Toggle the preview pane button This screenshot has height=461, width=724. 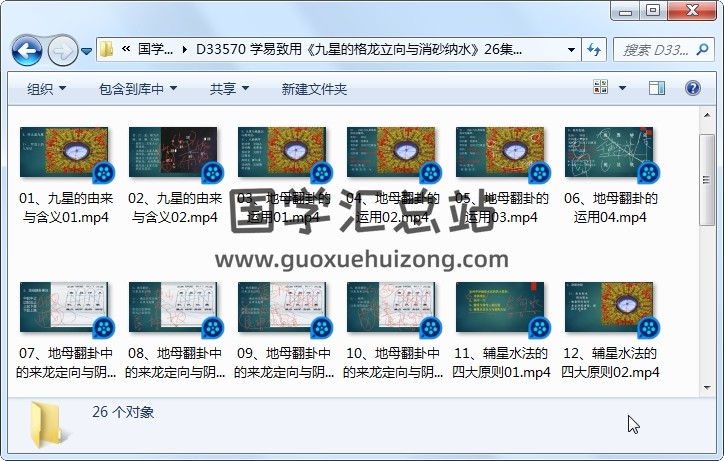click(x=657, y=88)
